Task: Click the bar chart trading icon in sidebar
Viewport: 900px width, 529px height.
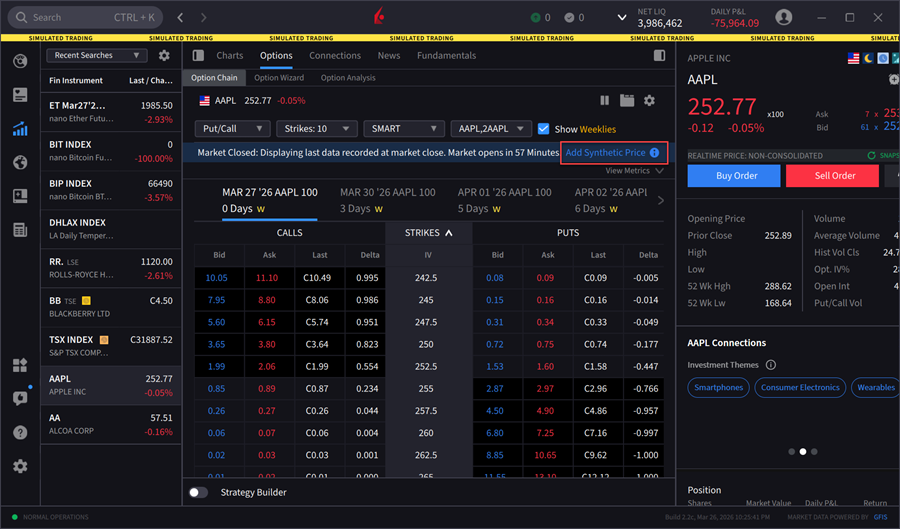Action: (x=20, y=129)
